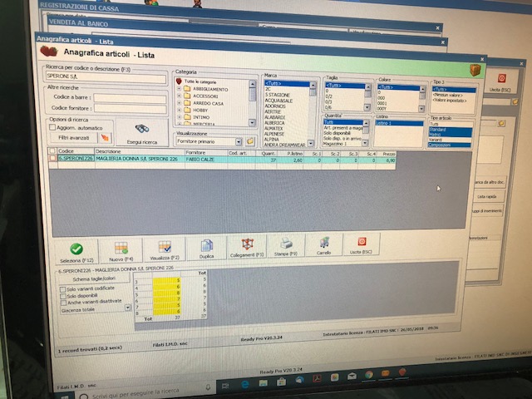
Task: Click in the Ricerca per codice o descrizione field
Action: [x=106, y=77]
